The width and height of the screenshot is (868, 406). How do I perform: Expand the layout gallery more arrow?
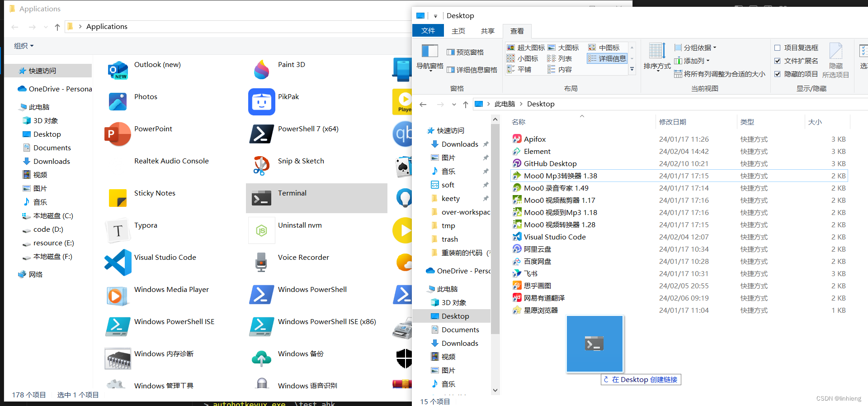tap(632, 70)
